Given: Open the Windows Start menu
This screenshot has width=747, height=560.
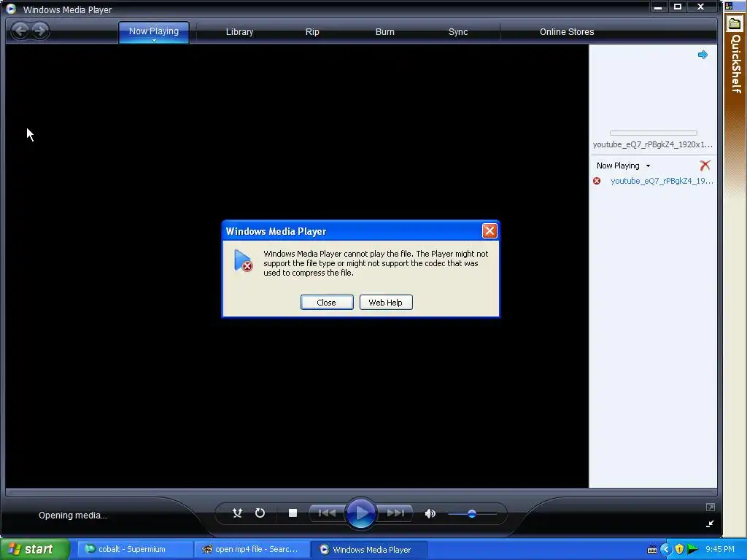Looking at the screenshot, I should point(34,550).
